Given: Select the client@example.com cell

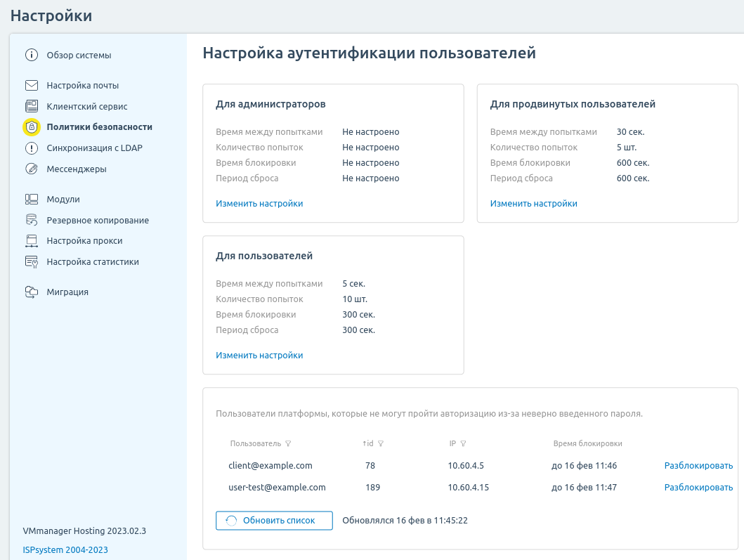Looking at the screenshot, I should (270, 466).
